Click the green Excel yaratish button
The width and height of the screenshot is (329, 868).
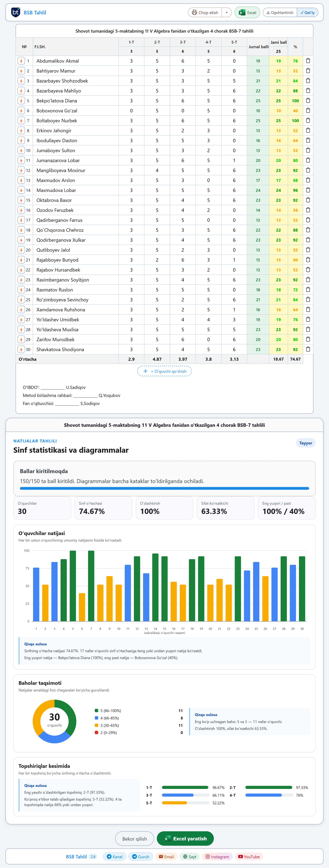pyautogui.click(x=185, y=839)
